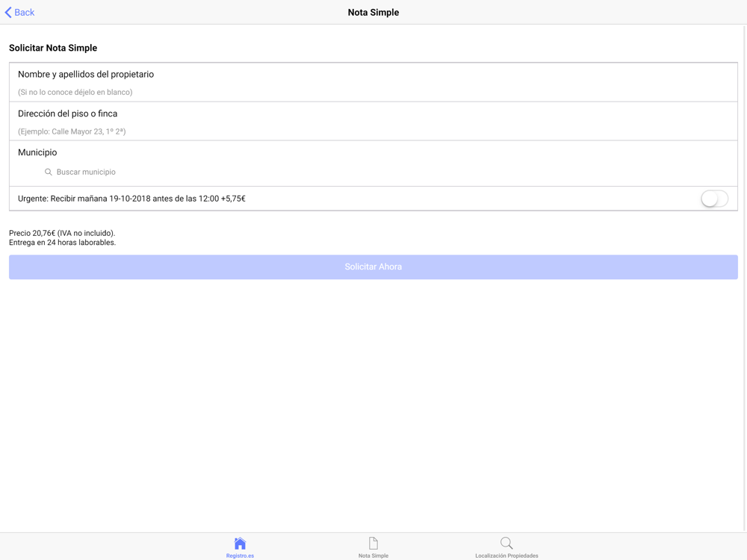Enable the Urgente delivery switch
Image resolution: width=747 pixels, height=560 pixels.
point(714,199)
